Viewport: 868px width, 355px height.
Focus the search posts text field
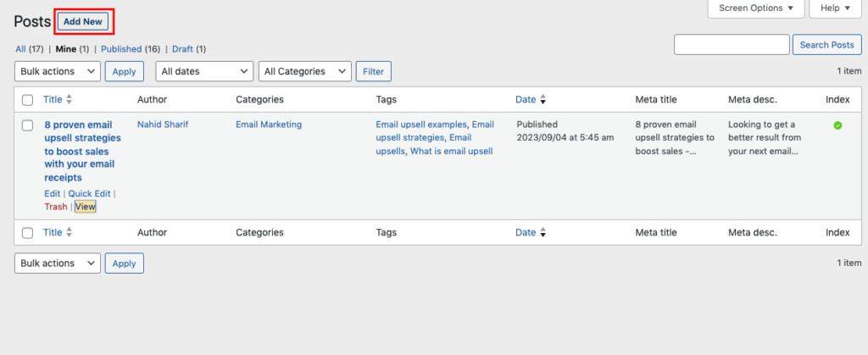click(x=732, y=45)
